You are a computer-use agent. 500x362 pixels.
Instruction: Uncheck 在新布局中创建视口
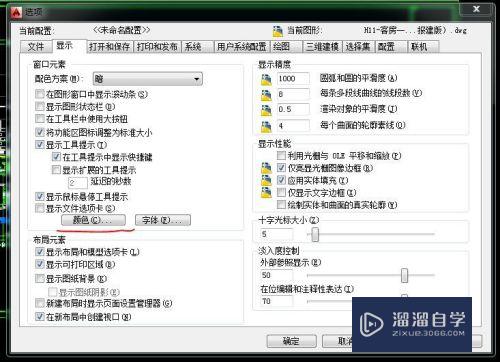click(40, 316)
